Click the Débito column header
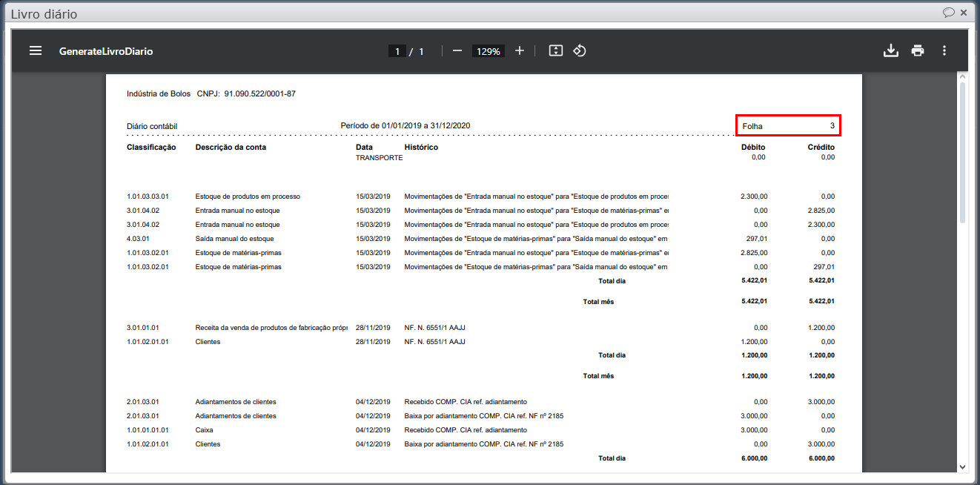The height and width of the screenshot is (485, 980). (x=753, y=148)
